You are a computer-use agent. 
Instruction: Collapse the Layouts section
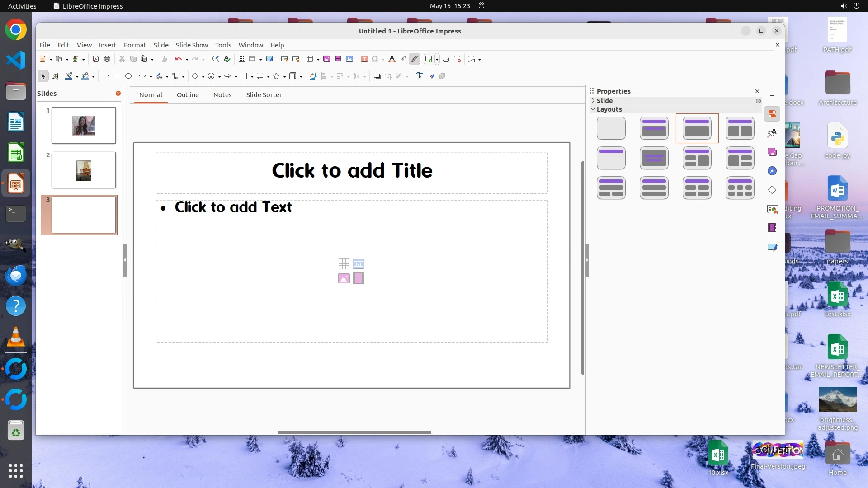pyautogui.click(x=609, y=109)
